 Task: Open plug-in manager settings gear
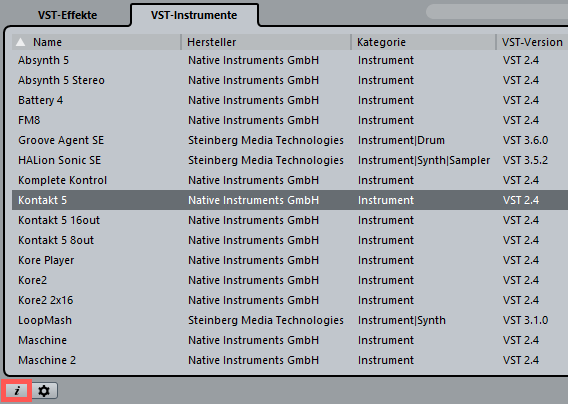44,391
